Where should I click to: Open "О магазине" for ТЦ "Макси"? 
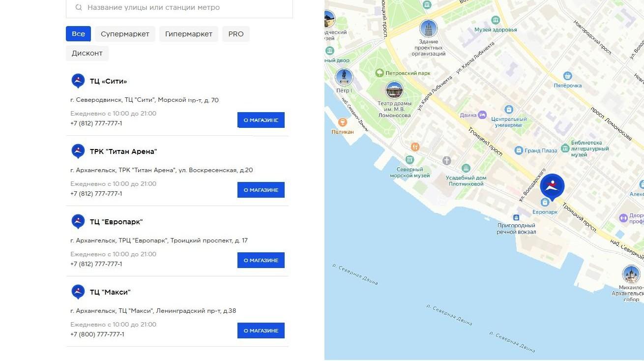(261, 331)
